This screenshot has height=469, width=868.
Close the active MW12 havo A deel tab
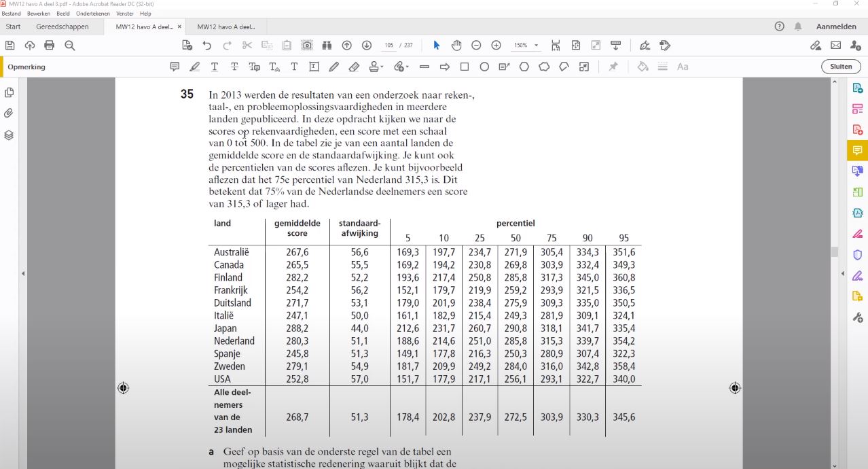(x=179, y=27)
